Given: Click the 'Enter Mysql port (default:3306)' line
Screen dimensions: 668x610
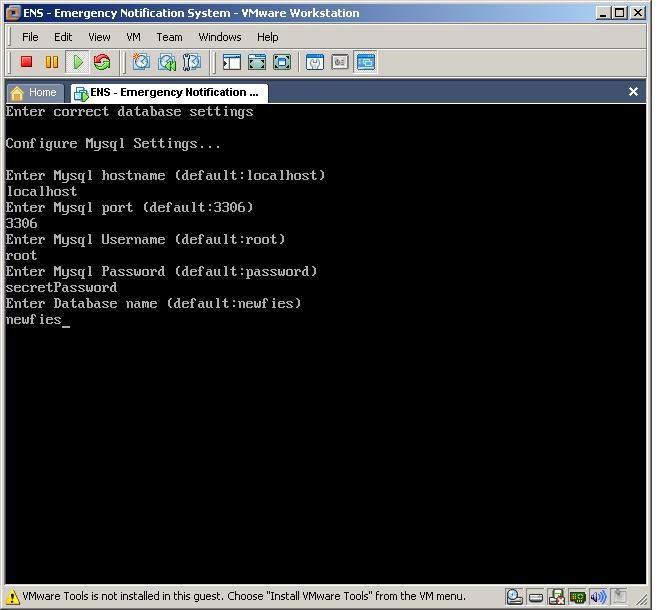Looking at the screenshot, I should click(x=130, y=208).
